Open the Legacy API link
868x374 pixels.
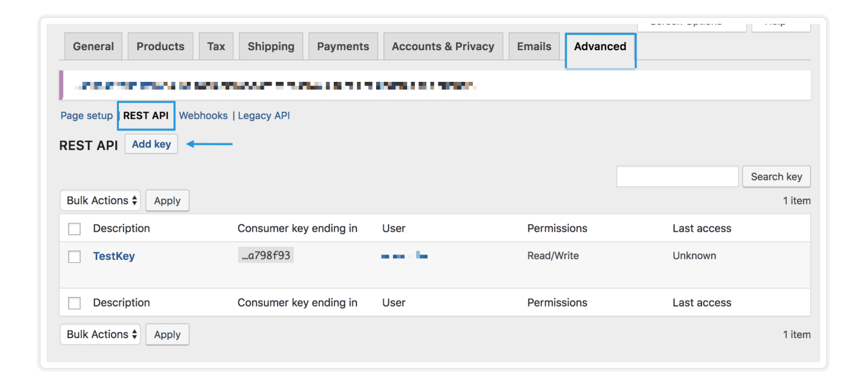point(264,115)
